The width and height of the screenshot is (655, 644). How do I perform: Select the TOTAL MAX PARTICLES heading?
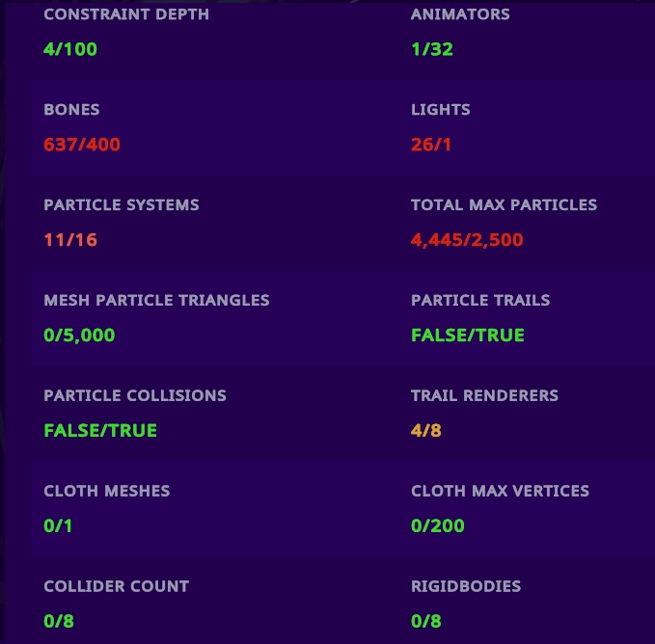tap(504, 205)
